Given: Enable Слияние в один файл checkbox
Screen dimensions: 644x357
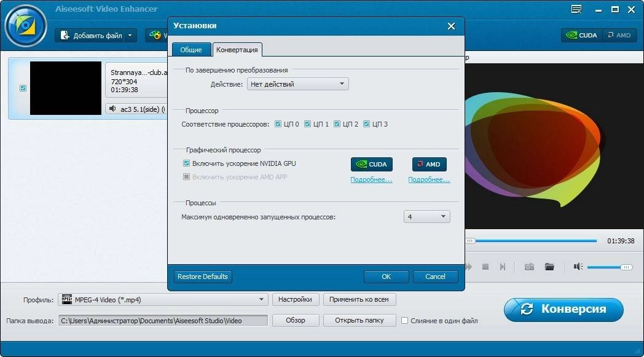Looking at the screenshot, I should tap(404, 320).
